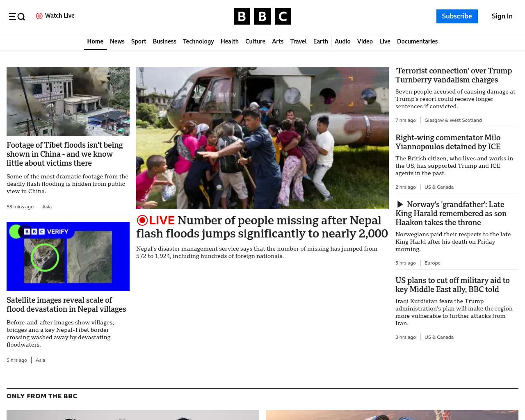Click '7 hrs ago' timestamp
This screenshot has width=525, height=420.
tap(406, 120)
